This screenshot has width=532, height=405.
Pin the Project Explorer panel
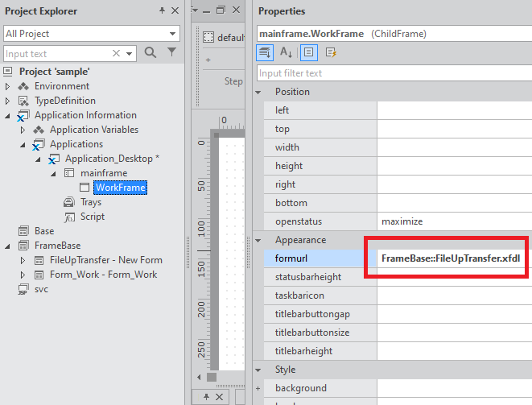point(162,11)
